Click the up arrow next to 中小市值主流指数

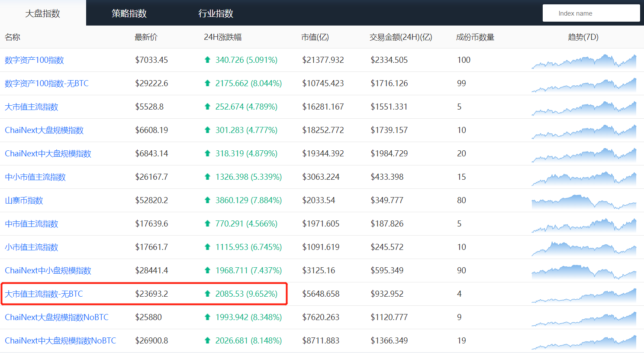(207, 177)
